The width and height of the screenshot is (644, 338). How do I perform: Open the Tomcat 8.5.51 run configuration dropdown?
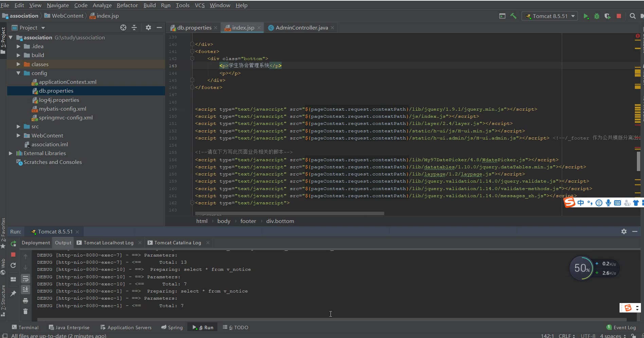[x=550, y=16]
